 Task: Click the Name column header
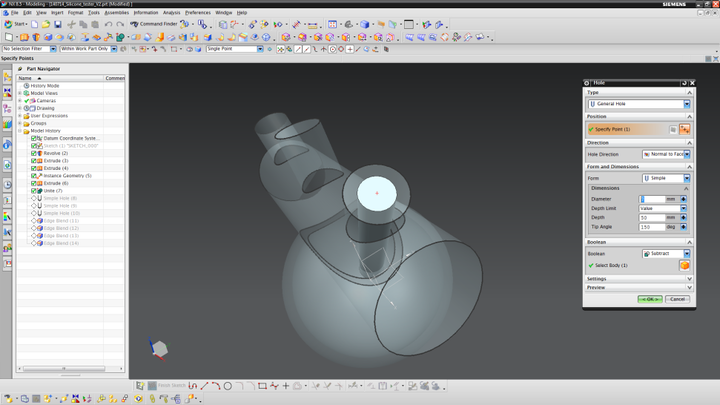click(60, 78)
